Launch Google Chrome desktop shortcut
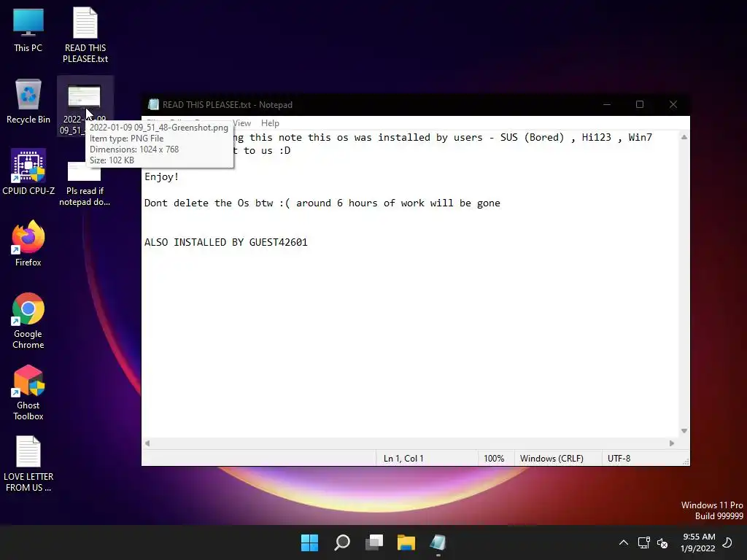Viewport: 747px width, 560px height. point(28,321)
